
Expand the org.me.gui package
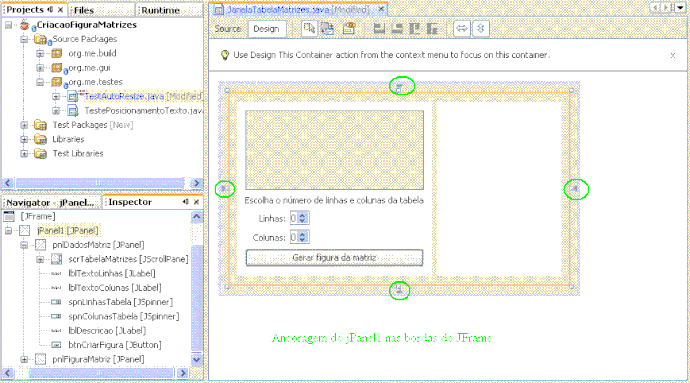40,68
